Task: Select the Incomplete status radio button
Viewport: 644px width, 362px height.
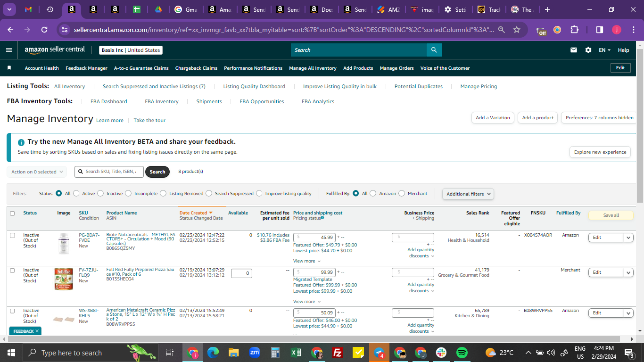Action: tap(128, 193)
